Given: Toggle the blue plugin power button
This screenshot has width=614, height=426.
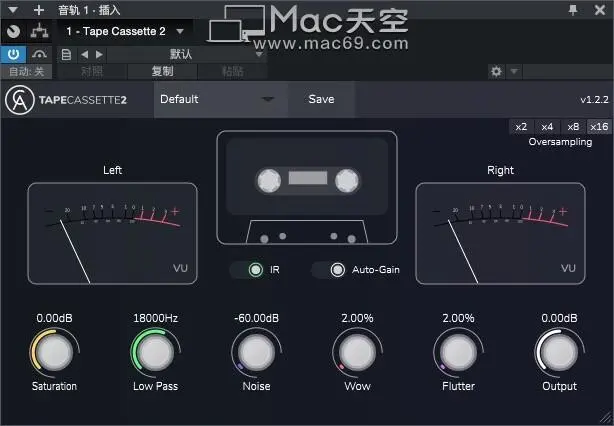Looking at the screenshot, I should click(13, 54).
